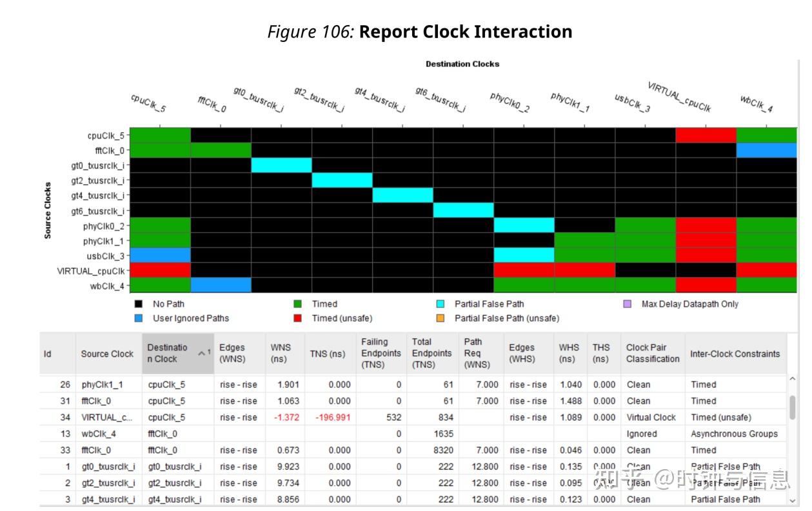
Task: Click the Asynchronous Groups constraint cell
Action: 735,434
